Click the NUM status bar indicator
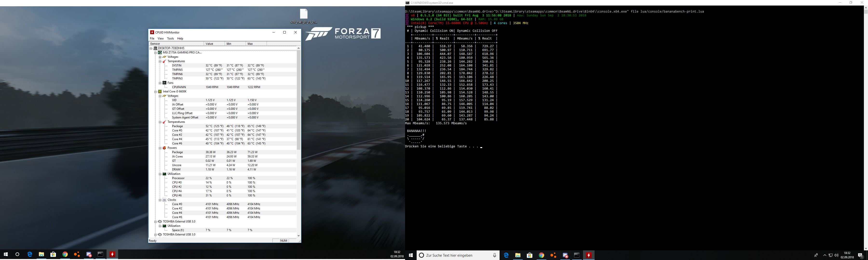This screenshot has height=260, width=868. point(284,240)
